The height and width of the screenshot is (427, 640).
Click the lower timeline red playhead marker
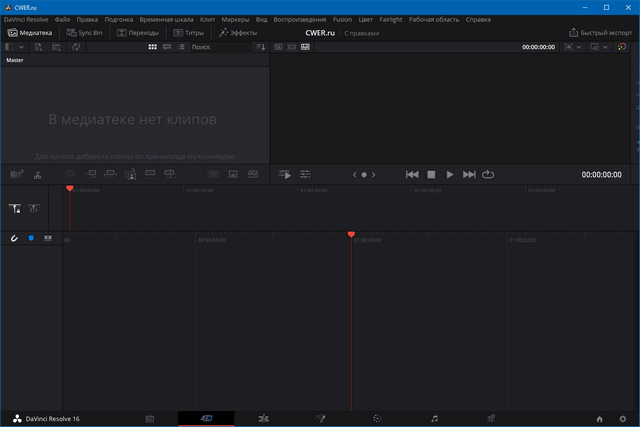(x=351, y=235)
